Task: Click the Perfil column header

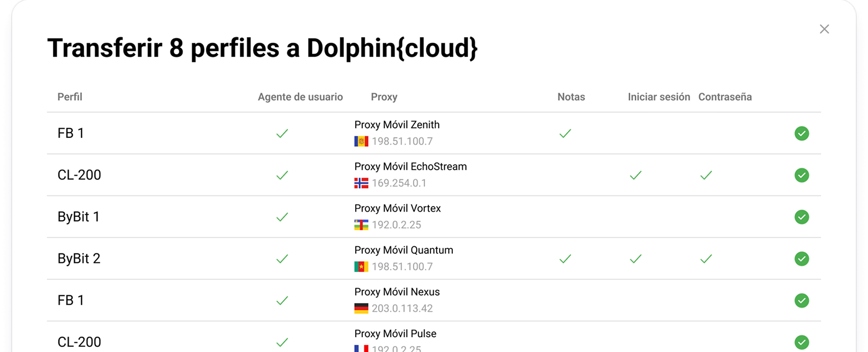Action: click(70, 97)
